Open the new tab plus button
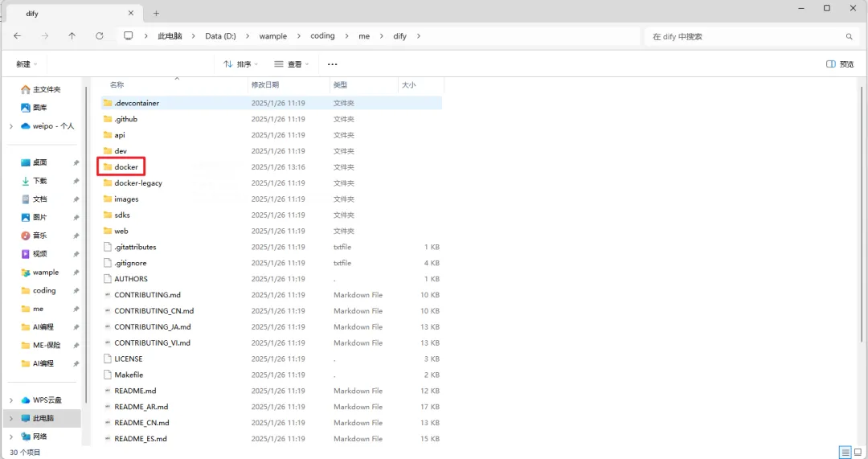This screenshot has height=459, width=868. (157, 13)
